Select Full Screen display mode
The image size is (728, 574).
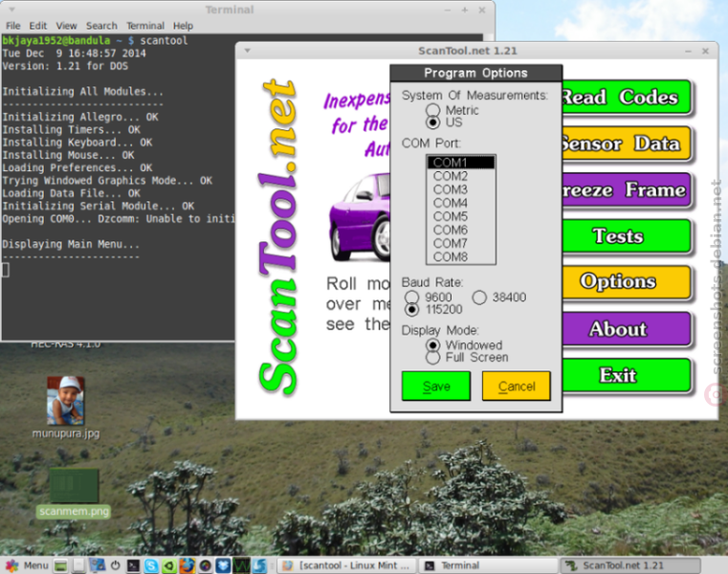click(432, 357)
